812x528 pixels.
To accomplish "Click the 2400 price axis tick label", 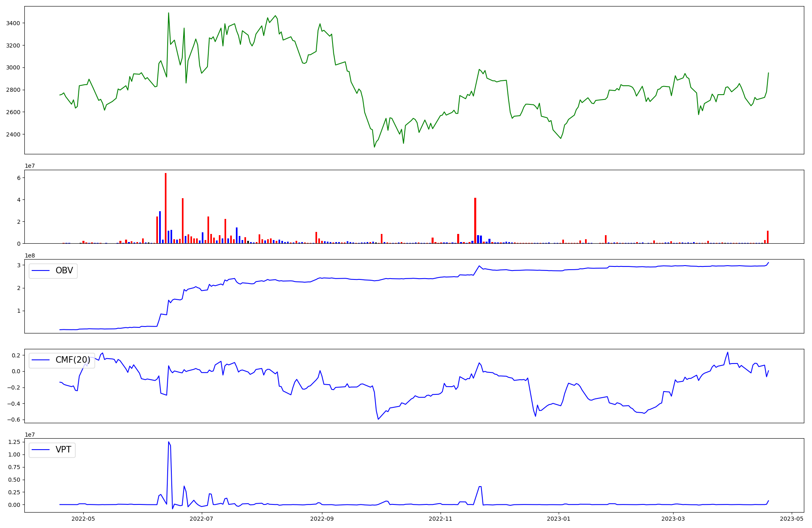I will [13, 134].
